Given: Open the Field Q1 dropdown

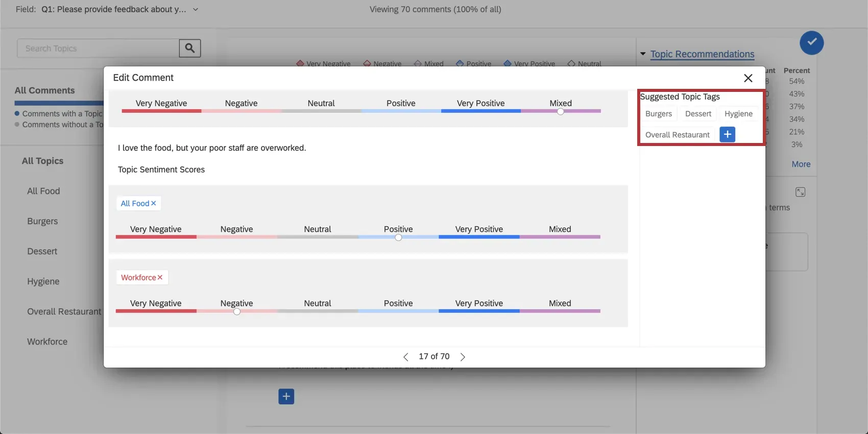Looking at the screenshot, I should tap(195, 10).
